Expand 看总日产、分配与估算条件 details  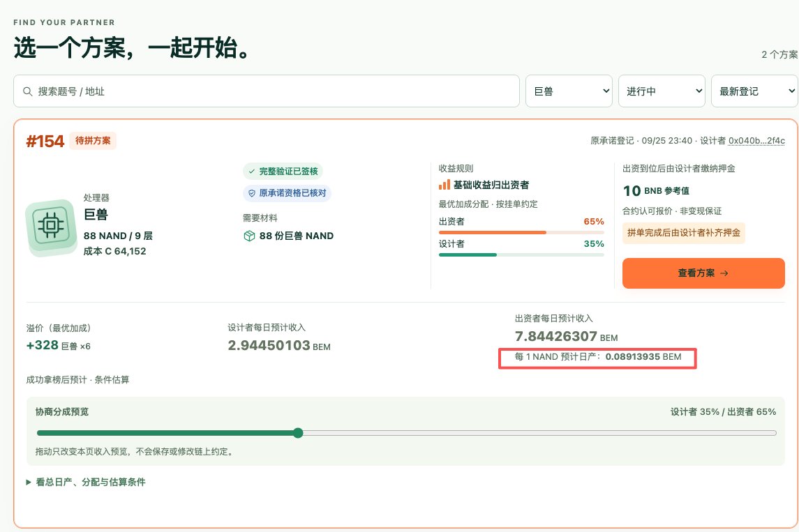coord(86,482)
